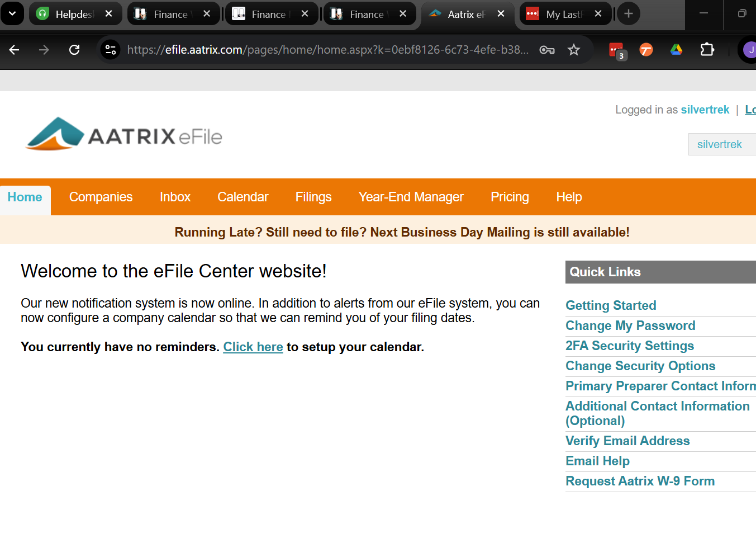Switch to the My LastPass browser tab
This screenshot has width=756, height=538.
[565, 13]
